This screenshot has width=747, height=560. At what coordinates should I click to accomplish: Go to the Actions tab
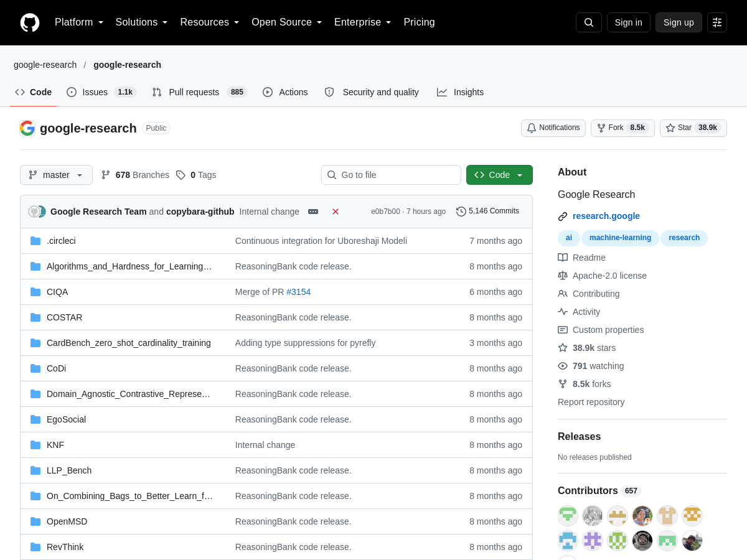coord(285,92)
